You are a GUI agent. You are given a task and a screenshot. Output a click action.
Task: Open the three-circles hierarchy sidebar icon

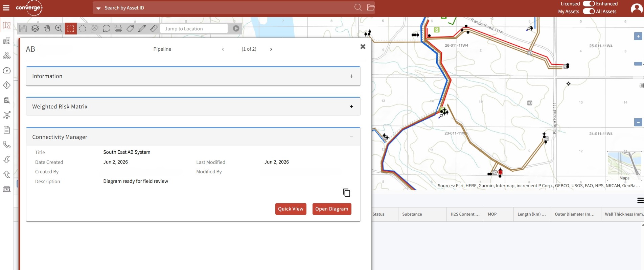7,56
